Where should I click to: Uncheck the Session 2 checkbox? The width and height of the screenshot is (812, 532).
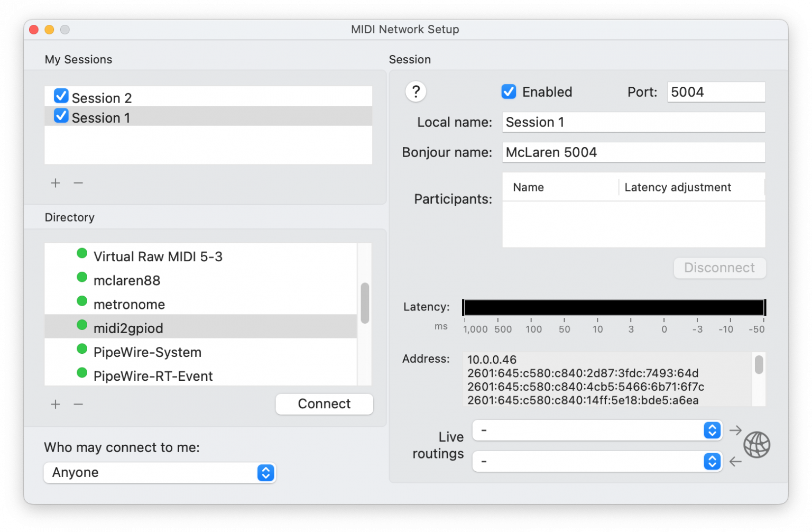[x=61, y=96]
